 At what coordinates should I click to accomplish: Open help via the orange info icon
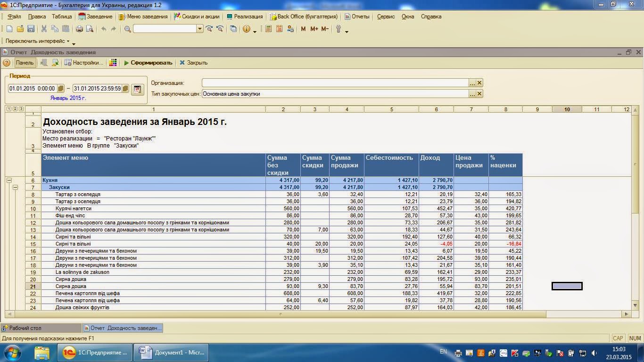tap(246, 29)
